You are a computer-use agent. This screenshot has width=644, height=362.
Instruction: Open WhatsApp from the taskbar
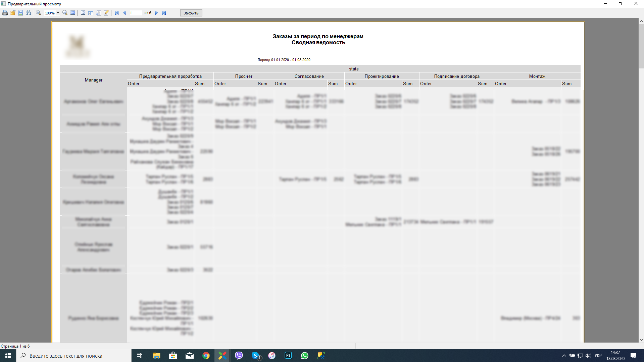click(304, 356)
